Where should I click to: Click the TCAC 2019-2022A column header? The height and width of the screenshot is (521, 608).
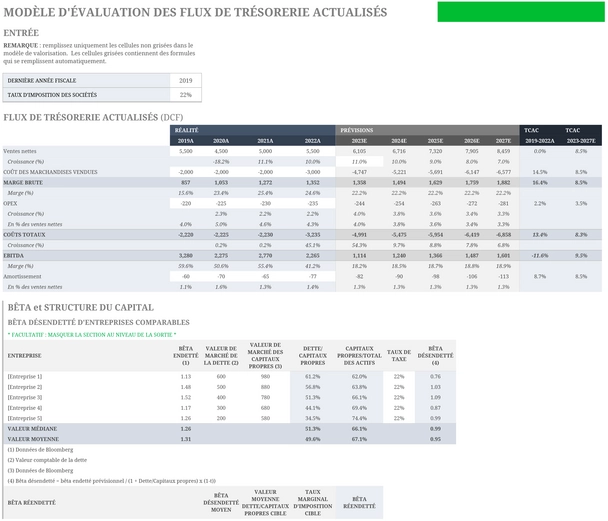coord(540,136)
